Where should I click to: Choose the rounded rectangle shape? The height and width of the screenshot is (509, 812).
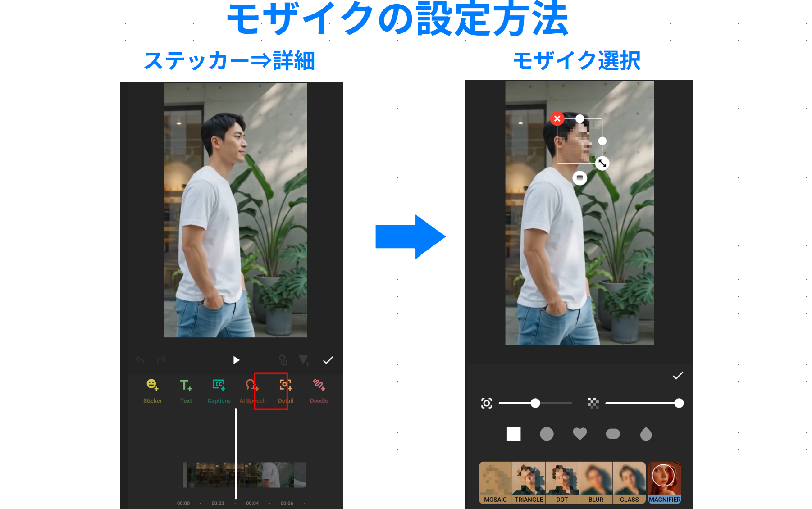[x=613, y=434]
